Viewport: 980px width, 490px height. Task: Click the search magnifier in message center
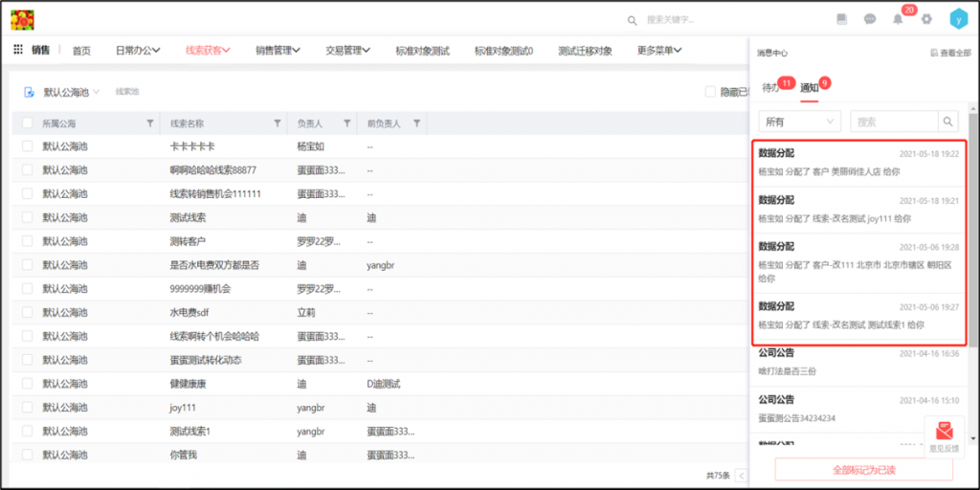tap(947, 122)
